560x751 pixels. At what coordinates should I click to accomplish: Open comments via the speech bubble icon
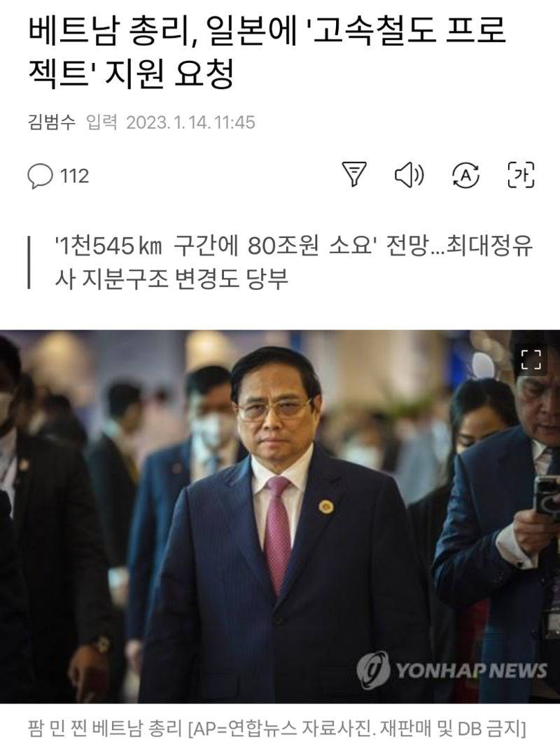tap(40, 176)
